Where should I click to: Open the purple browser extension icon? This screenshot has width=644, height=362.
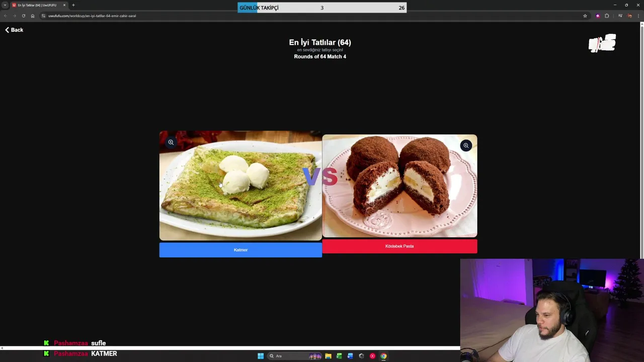598,16
